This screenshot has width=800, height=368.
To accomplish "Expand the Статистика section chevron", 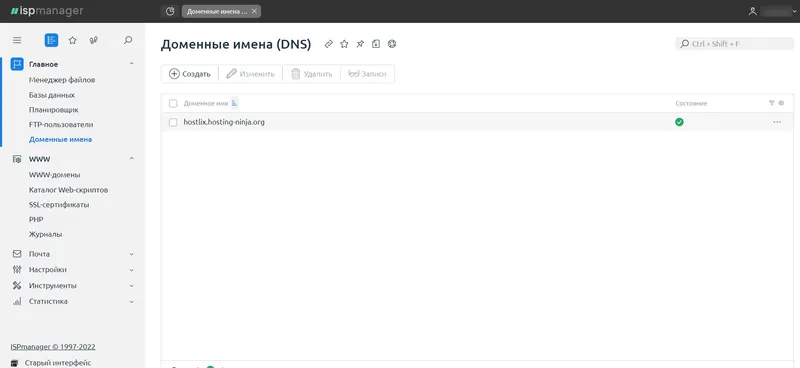I will (x=132, y=302).
